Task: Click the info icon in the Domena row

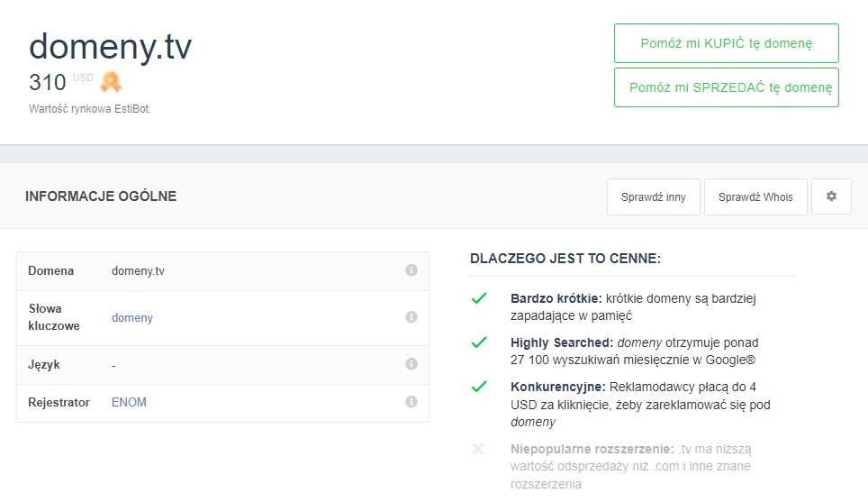Action: [x=411, y=270]
